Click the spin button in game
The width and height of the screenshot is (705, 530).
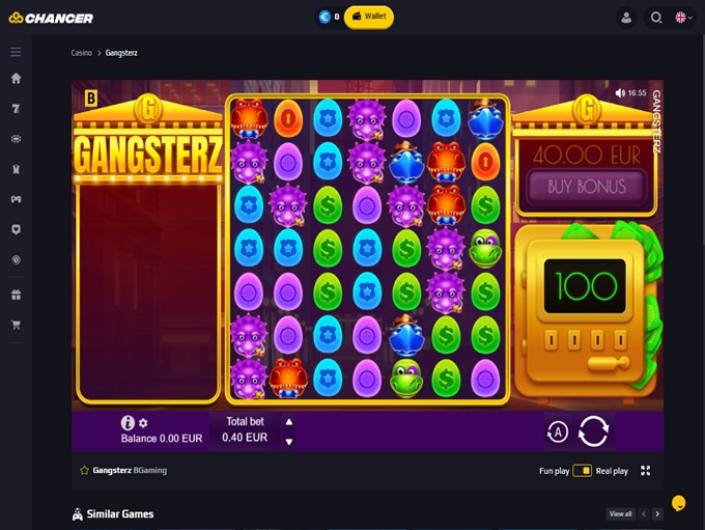tap(593, 432)
